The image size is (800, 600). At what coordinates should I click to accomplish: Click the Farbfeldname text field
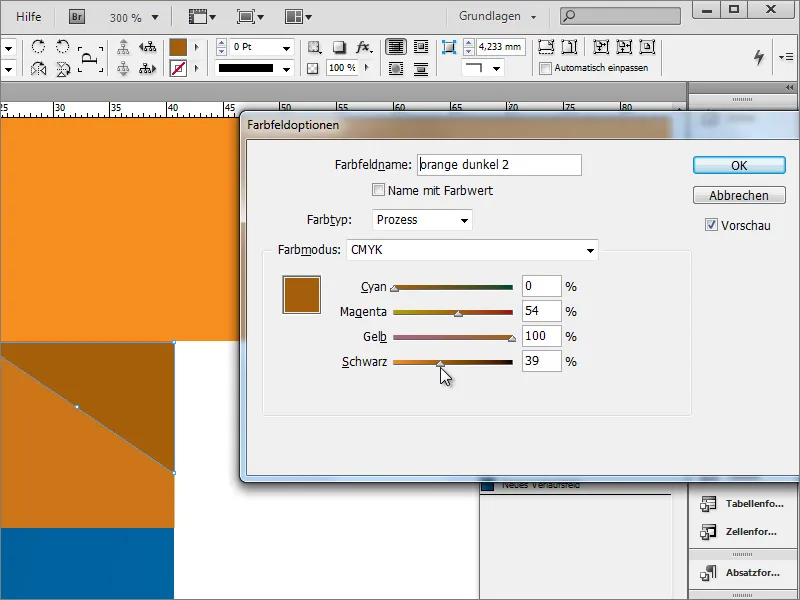[x=499, y=165]
